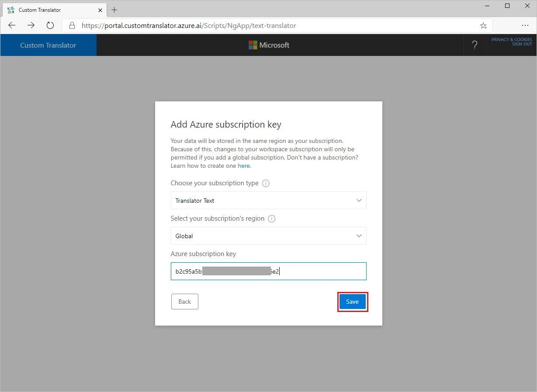Viewport: 537px width, 392px height.
Task: Select the Custom Translator browser tab
Action: [54, 10]
